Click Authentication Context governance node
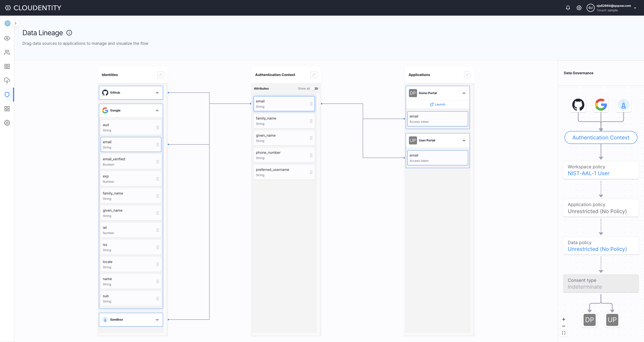This screenshot has width=644, height=342. 601,138
